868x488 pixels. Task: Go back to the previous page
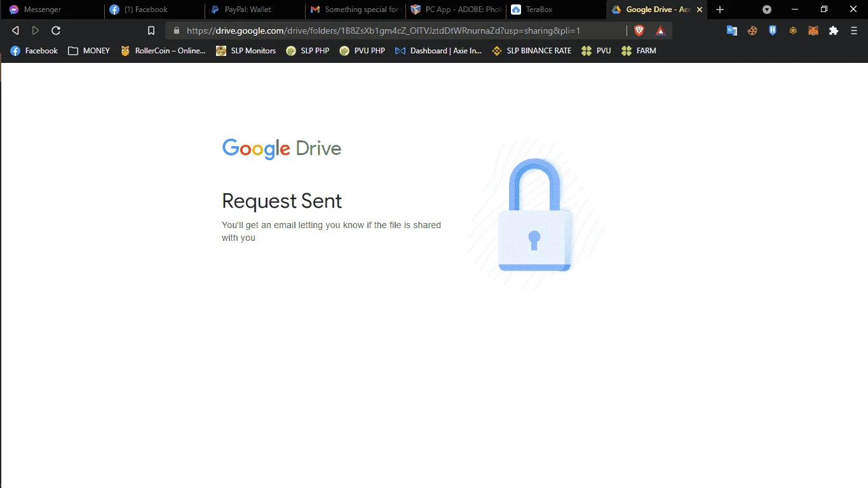click(15, 30)
